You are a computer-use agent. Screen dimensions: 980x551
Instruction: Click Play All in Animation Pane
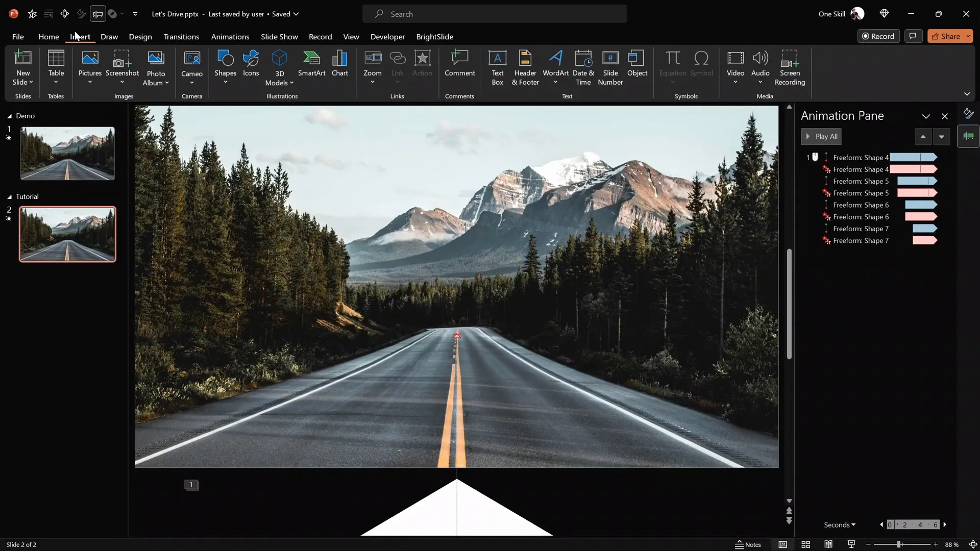tap(821, 136)
